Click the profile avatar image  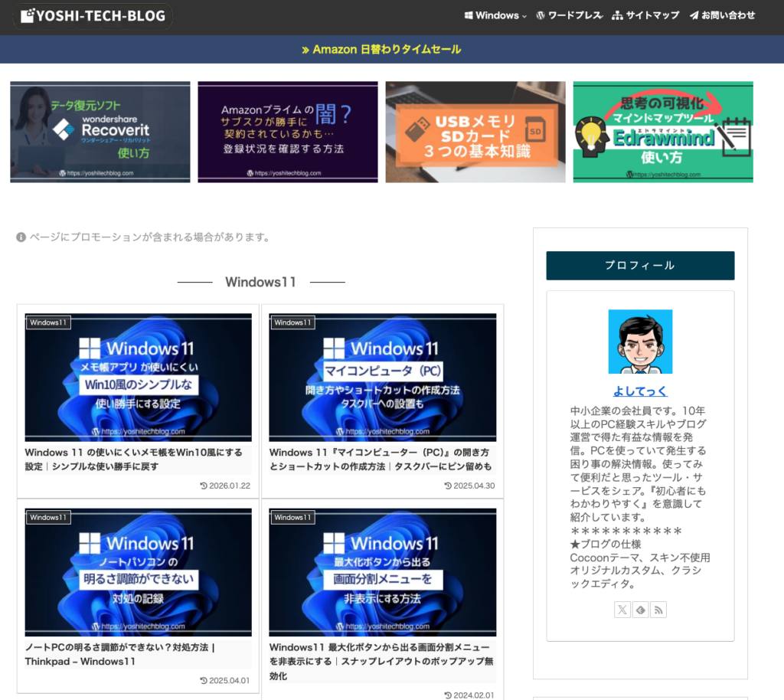640,342
